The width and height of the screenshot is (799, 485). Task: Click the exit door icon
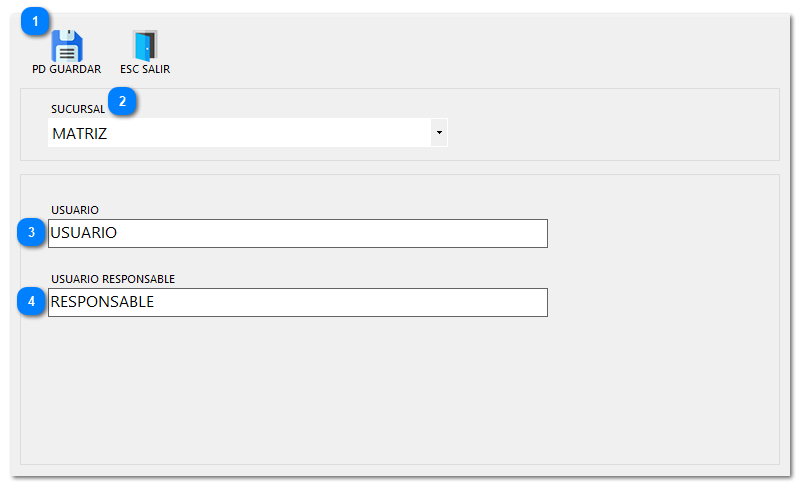click(x=145, y=46)
